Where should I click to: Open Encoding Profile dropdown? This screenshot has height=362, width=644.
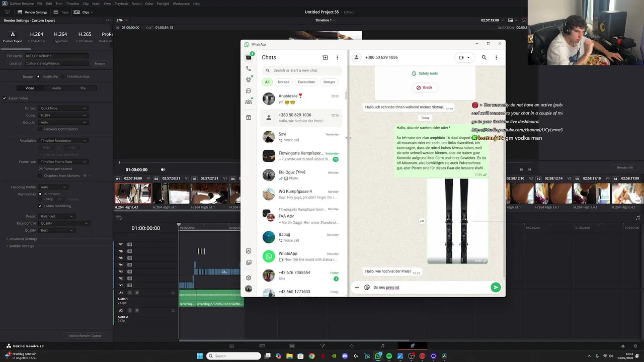(53, 187)
